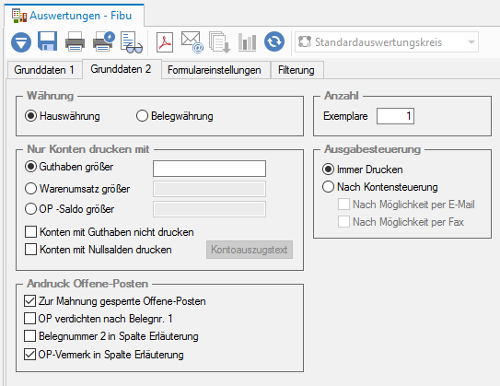Open print preview with the glasses icon
500x386 pixels.
point(131,42)
